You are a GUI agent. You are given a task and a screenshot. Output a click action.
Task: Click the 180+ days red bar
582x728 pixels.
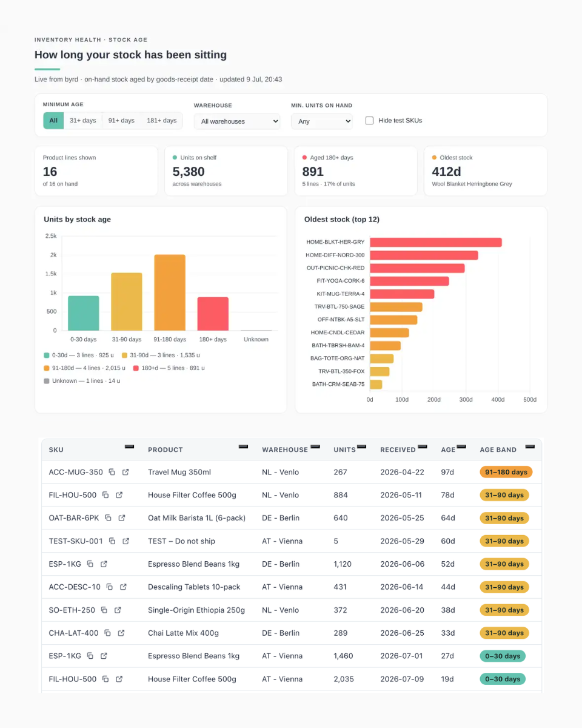coord(213,314)
